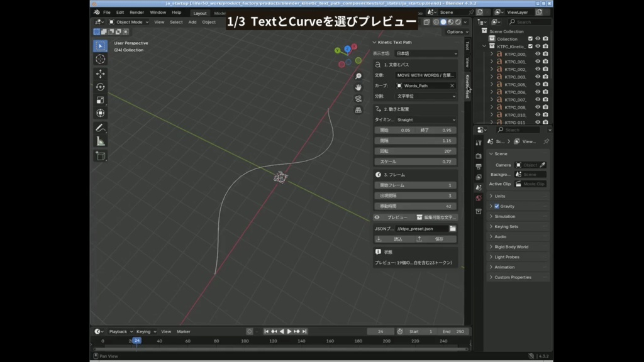This screenshot has width=644, height=362.
Task: Select the Annotate tool
Action: (x=101, y=128)
